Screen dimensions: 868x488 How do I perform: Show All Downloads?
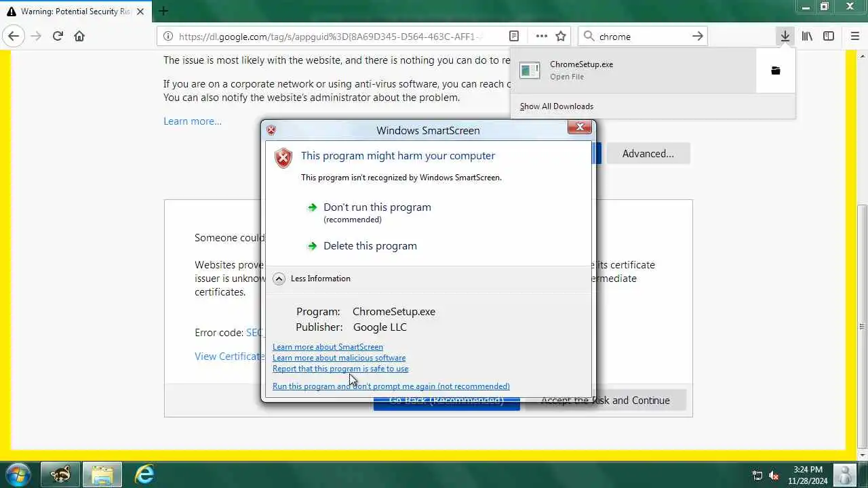(557, 106)
